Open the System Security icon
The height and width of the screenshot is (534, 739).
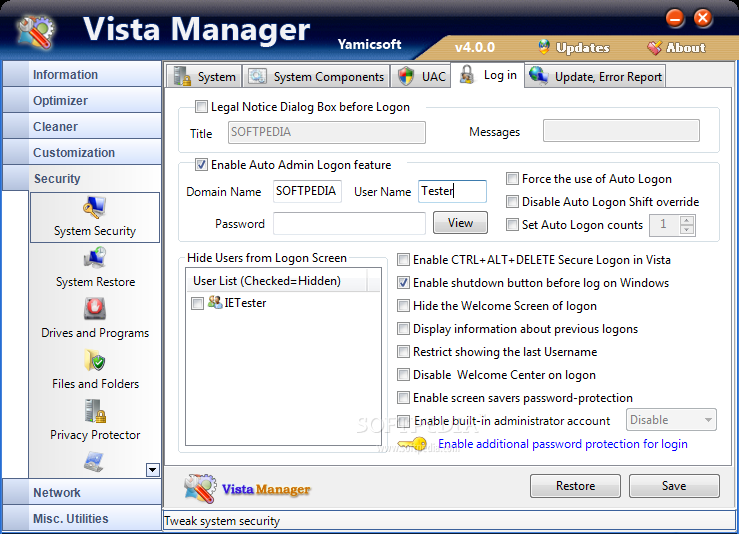pos(95,208)
